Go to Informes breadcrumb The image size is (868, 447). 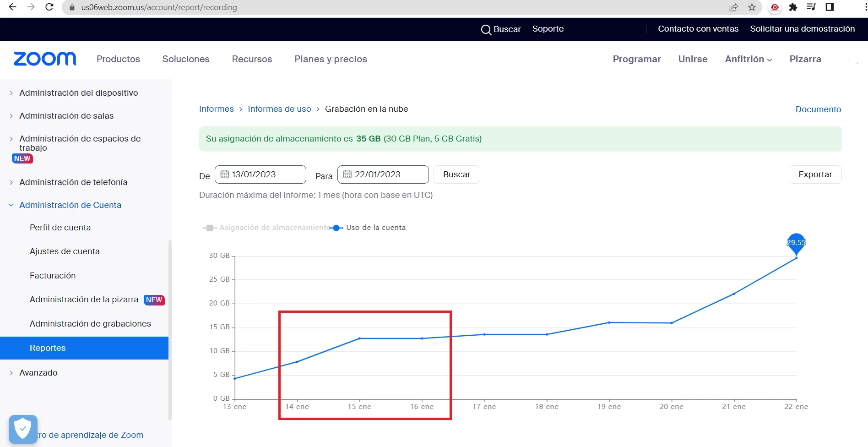[x=216, y=109]
